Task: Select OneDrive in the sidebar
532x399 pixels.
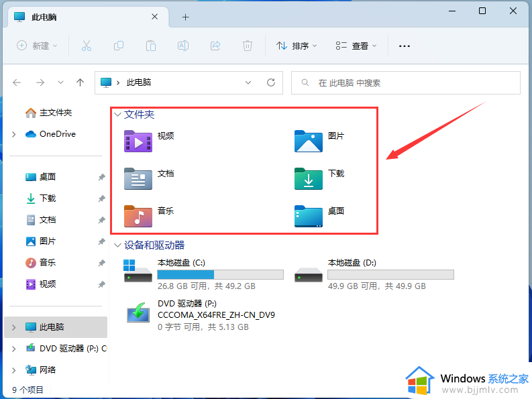Action: [50, 134]
